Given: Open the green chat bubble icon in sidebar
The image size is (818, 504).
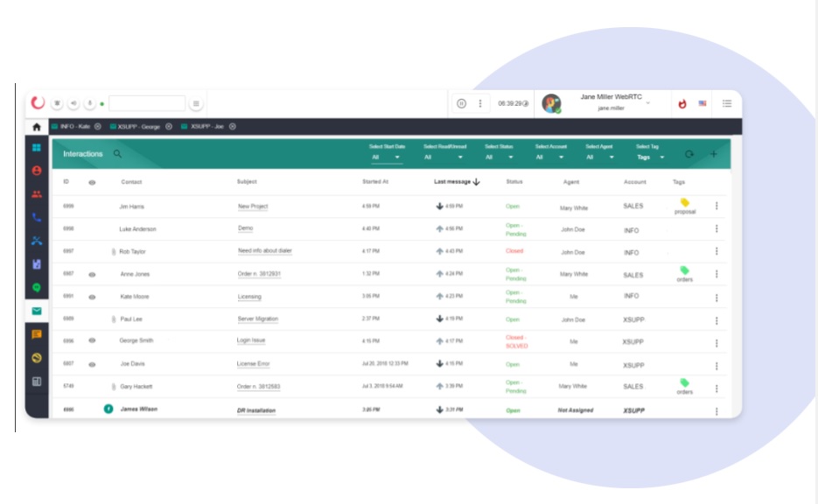Looking at the screenshot, I should click(x=37, y=288).
